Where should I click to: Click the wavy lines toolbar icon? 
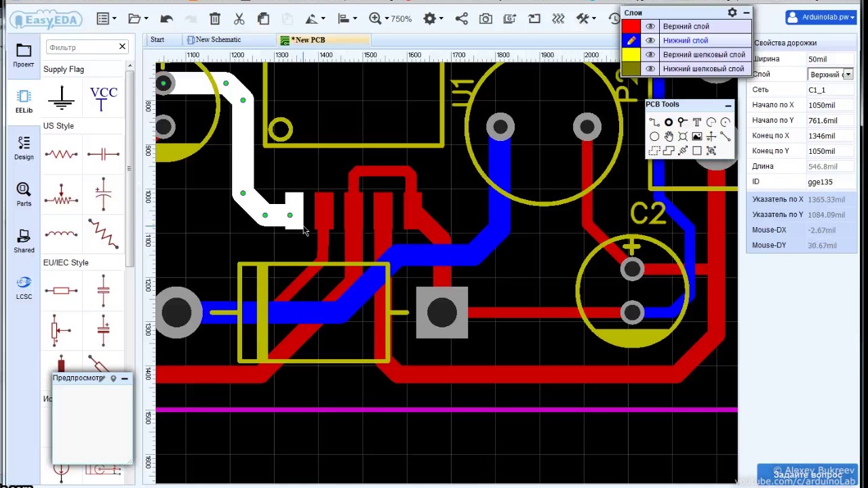pos(558,19)
